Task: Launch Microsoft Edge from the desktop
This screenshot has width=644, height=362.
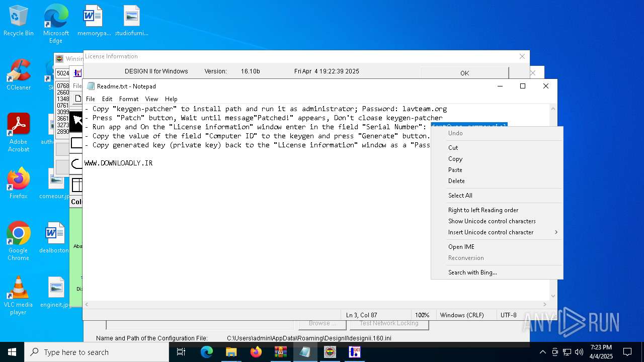Action: click(x=56, y=24)
